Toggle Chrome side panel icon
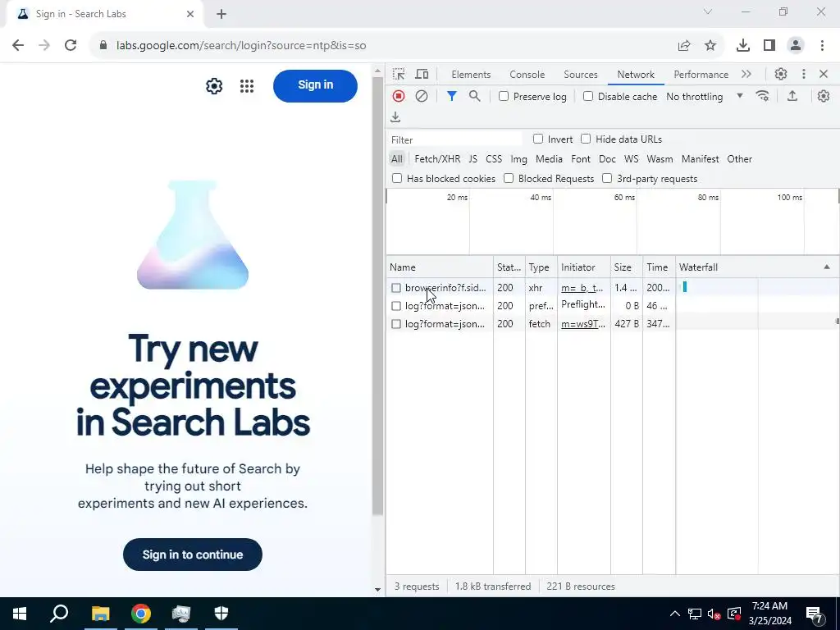 [769, 45]
